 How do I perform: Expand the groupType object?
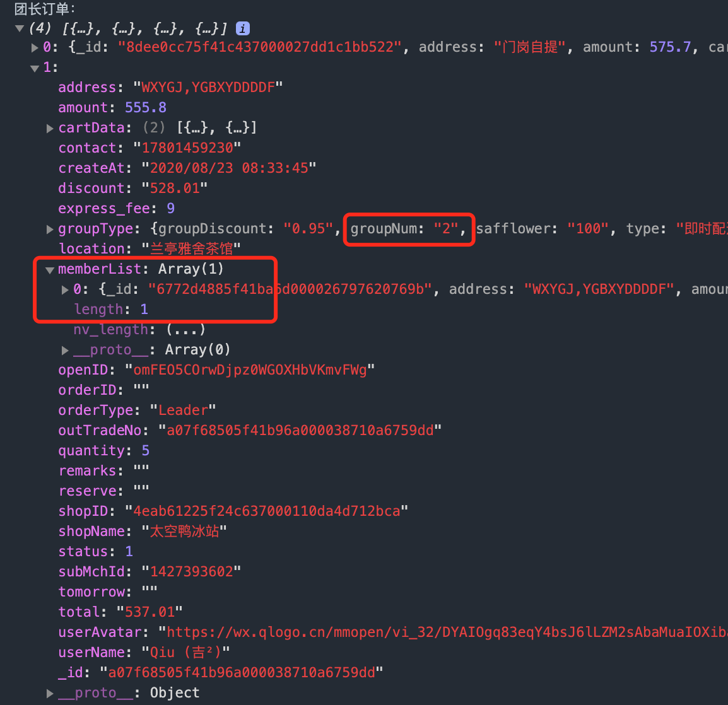click(x=50, y=229)
